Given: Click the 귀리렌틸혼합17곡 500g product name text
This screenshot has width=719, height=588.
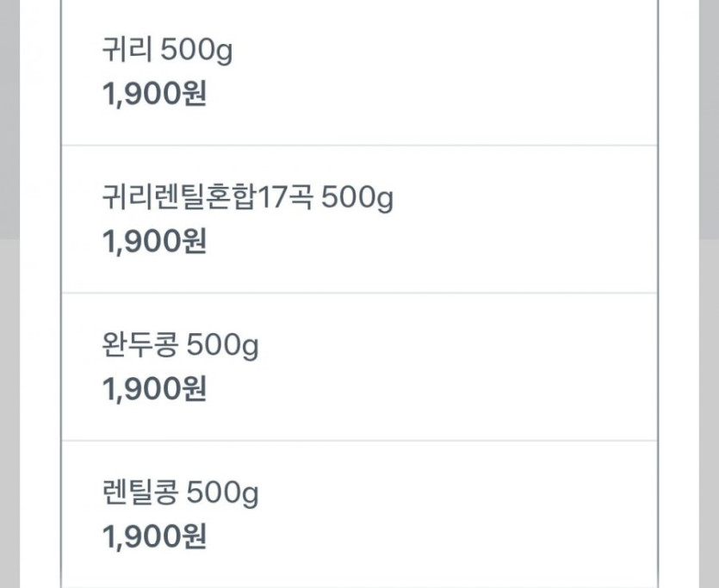Looking at the screenshot, I should click(x=247, y=200).
